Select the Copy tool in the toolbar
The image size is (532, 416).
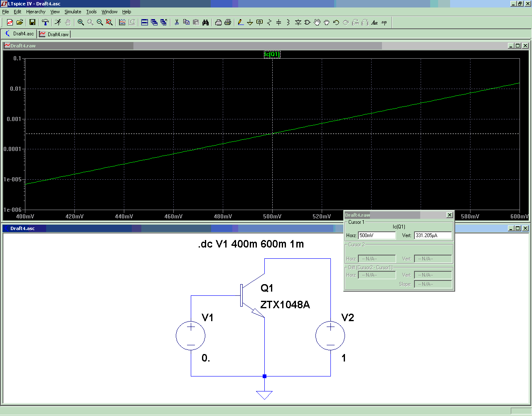186,22
